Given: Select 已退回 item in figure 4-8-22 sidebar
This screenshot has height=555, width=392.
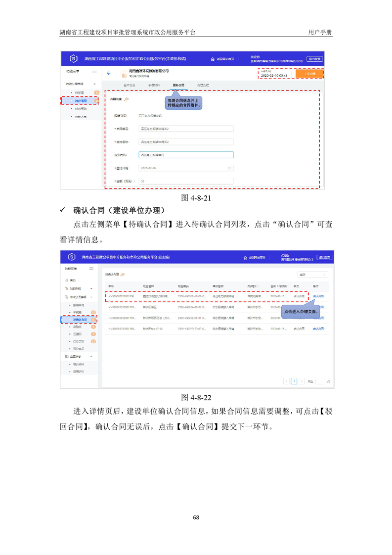Looking at the screenshot, I should [x=78, y=334].
